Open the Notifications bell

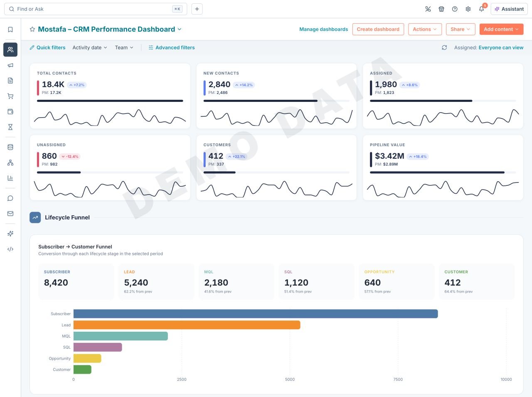(481, 9)
